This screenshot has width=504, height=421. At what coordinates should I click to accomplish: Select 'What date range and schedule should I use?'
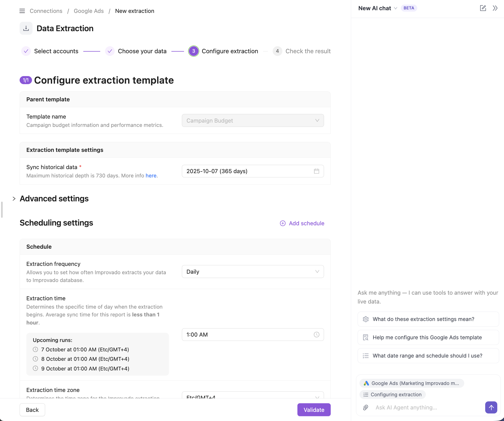(428, 356)
